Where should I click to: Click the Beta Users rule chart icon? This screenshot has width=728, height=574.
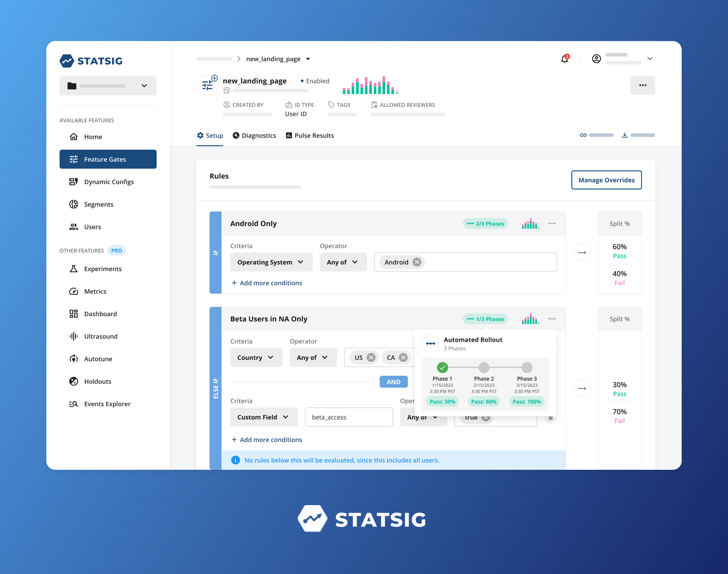coord(530,319)
